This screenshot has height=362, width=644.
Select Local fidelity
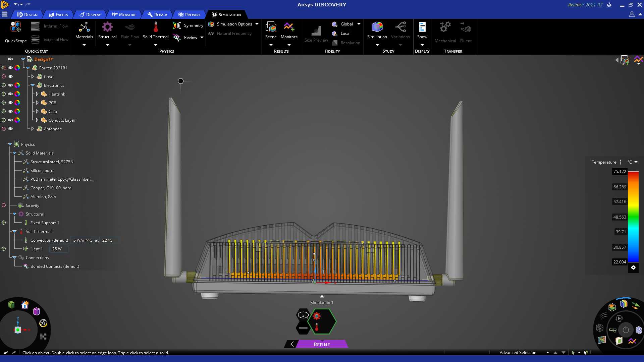pos(341,34)
